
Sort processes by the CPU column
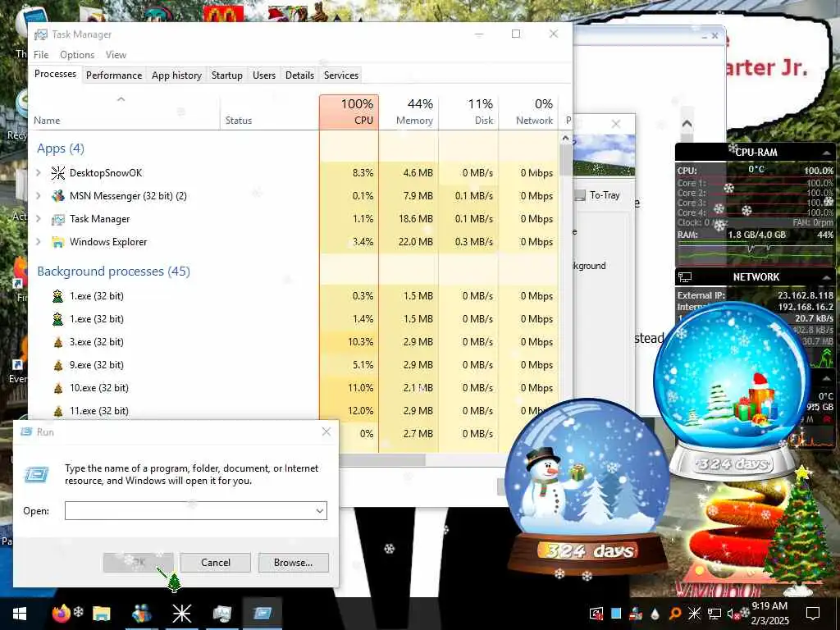tap(349, 112)
